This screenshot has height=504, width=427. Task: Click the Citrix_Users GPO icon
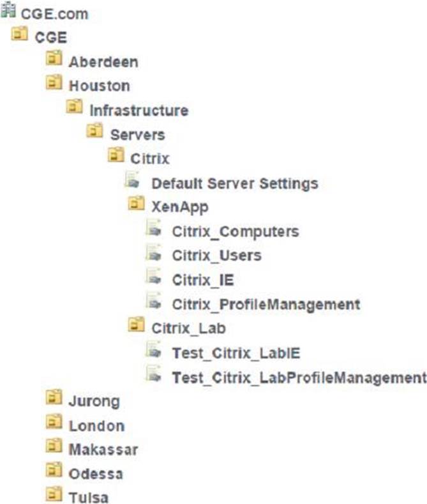[x=155, y=255]
